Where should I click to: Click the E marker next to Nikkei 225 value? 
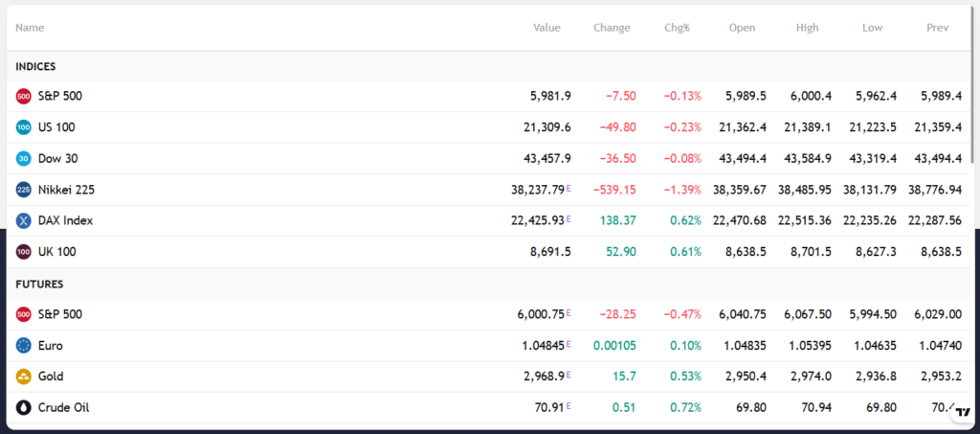click(568, 188)
